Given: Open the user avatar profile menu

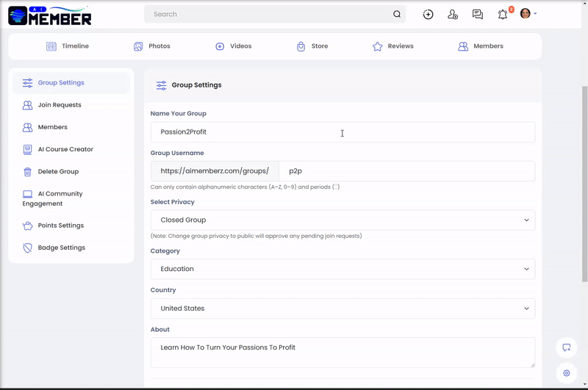Looking at the screenshot, I should [528, 14].
